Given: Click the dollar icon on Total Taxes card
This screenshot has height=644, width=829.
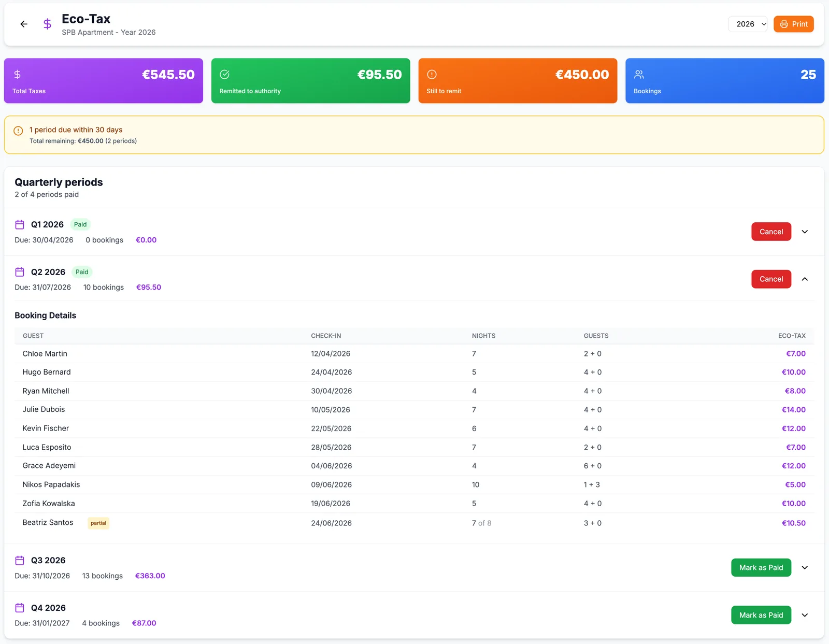Looking at the screenshot, I should (17, 75).
